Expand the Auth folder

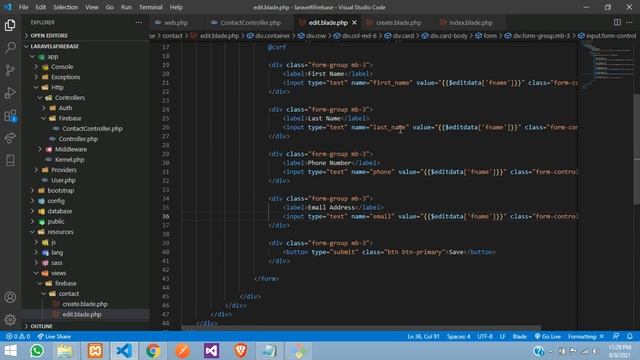pyautogui.click(x=65, y=108)
